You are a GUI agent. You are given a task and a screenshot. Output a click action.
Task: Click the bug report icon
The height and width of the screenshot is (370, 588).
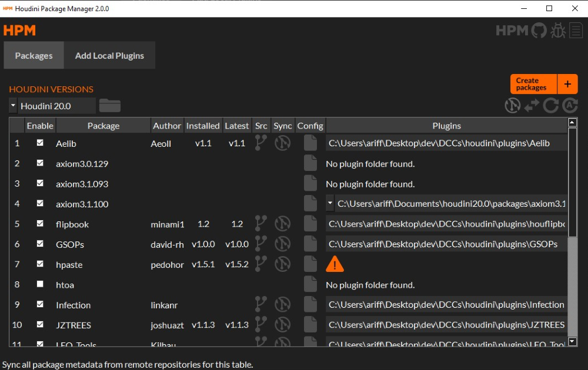click(x=557, y=30)
